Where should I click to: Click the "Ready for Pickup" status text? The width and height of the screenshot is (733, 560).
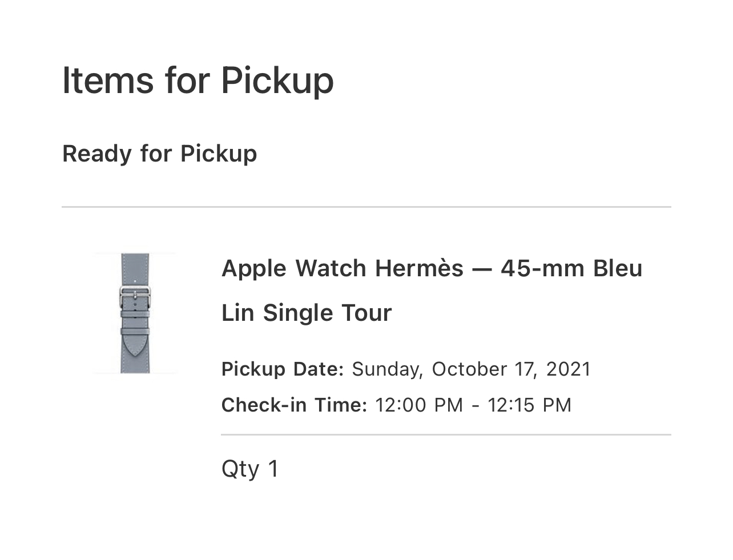(159, 154)
